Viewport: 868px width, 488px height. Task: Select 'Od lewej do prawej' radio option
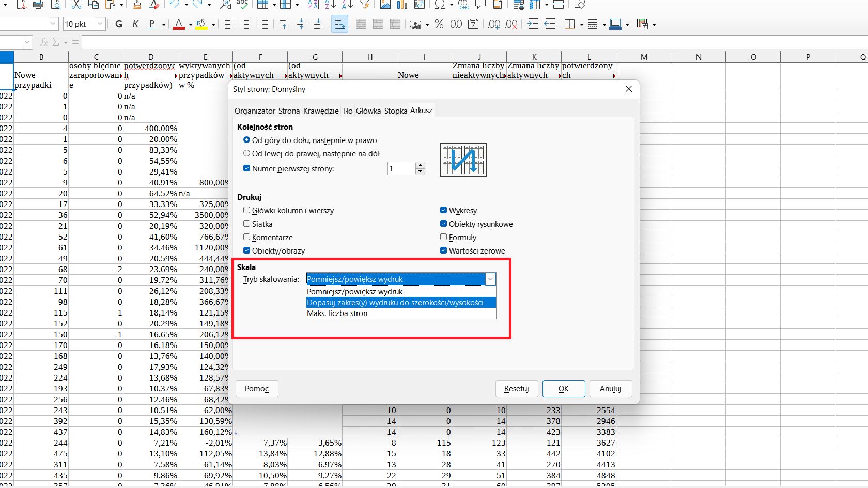click(x=247, y=153)
